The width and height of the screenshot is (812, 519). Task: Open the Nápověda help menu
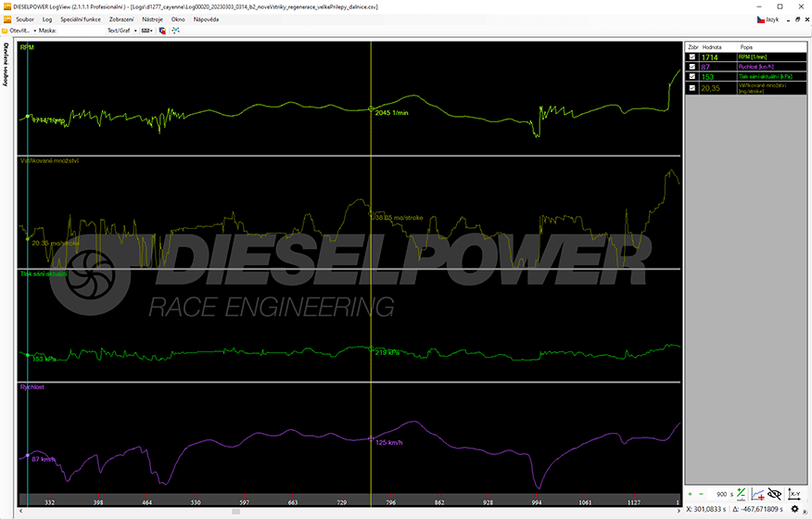coord(206,19)
